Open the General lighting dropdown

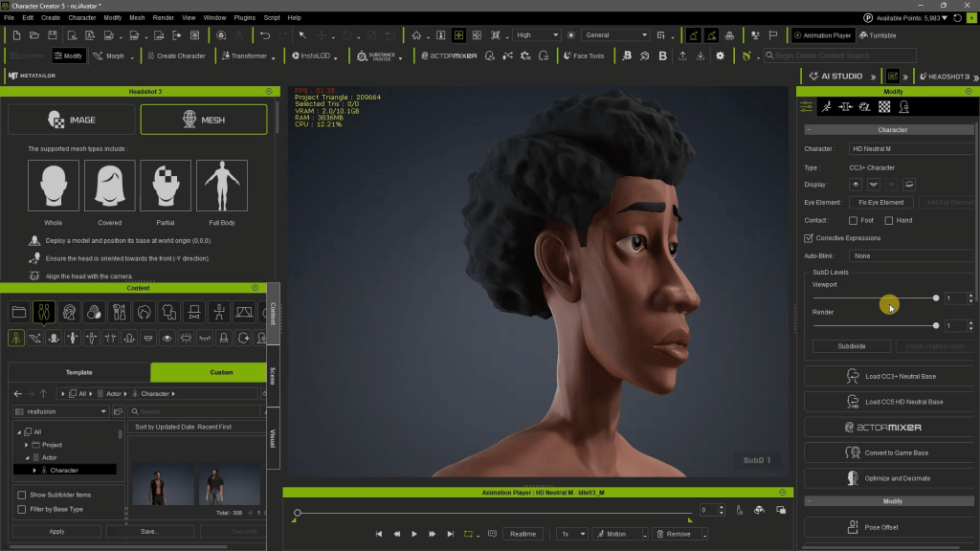(615, 35)
